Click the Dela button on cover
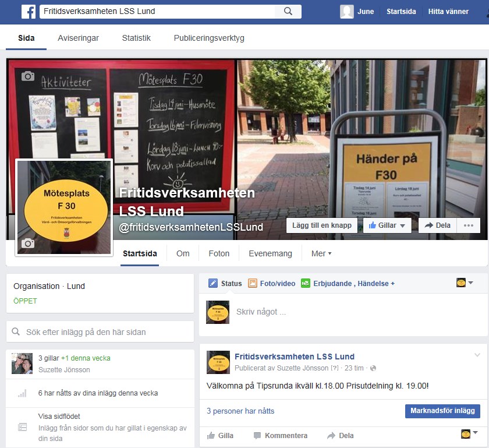This screenshot has height=448, width=489. click(x=437, y=225)
